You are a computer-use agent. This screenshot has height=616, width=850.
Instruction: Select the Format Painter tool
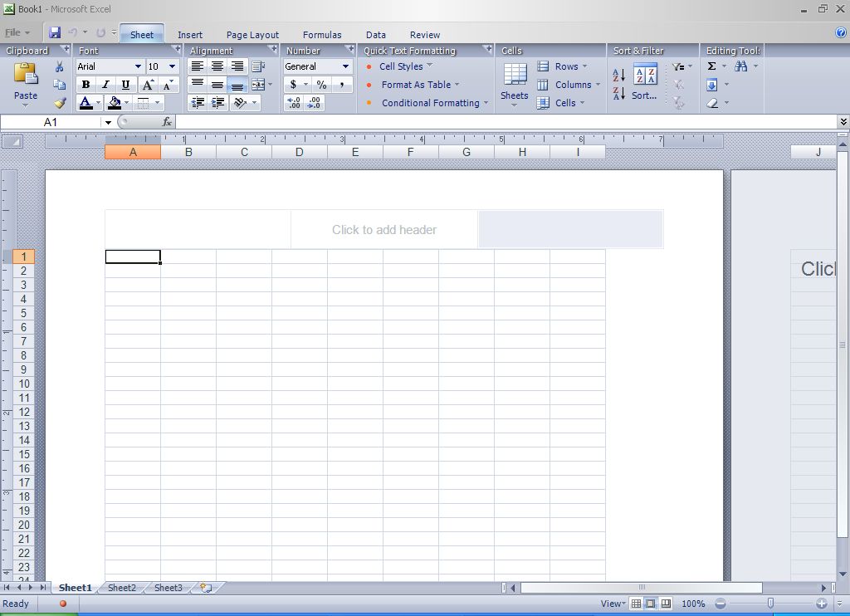click(58, 102)
